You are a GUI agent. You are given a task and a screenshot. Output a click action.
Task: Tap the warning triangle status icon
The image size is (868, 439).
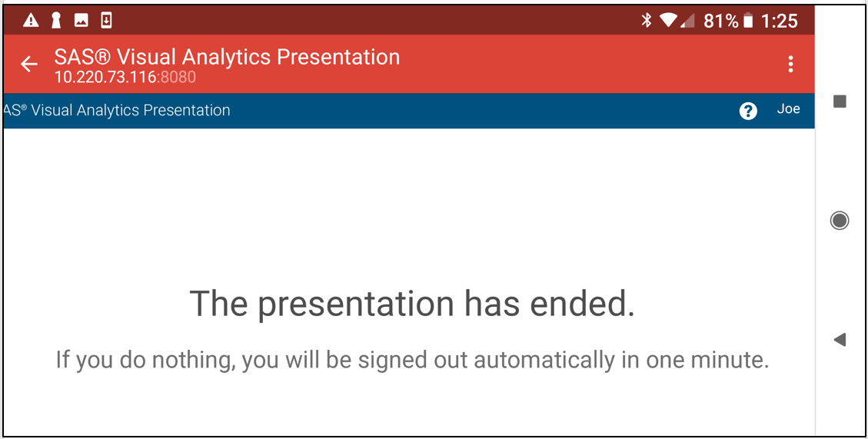tap(31, 21)
